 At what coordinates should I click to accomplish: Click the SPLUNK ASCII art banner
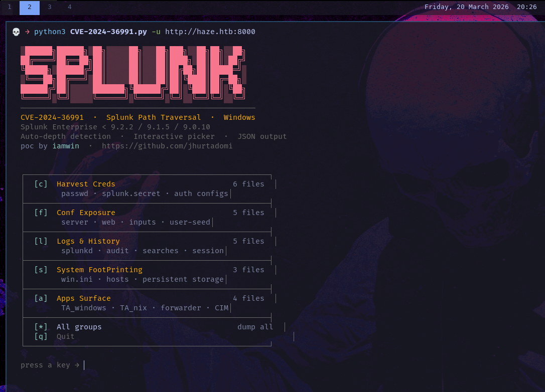pos(133,74)
